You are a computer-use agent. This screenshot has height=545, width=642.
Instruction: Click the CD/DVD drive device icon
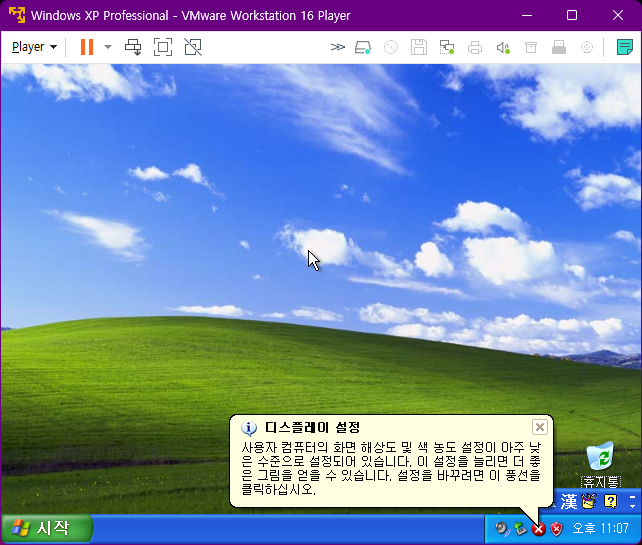tap(391, 47)
